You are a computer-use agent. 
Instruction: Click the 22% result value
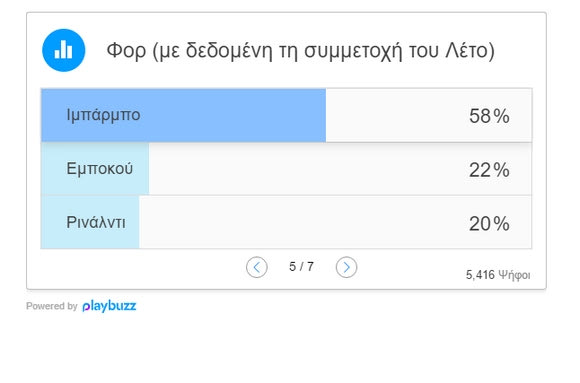coord(489,170)
